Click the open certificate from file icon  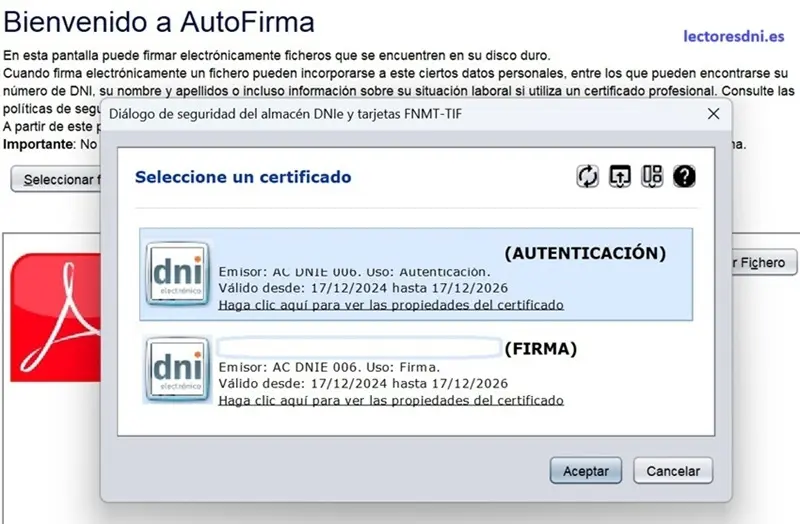[619, 177]
